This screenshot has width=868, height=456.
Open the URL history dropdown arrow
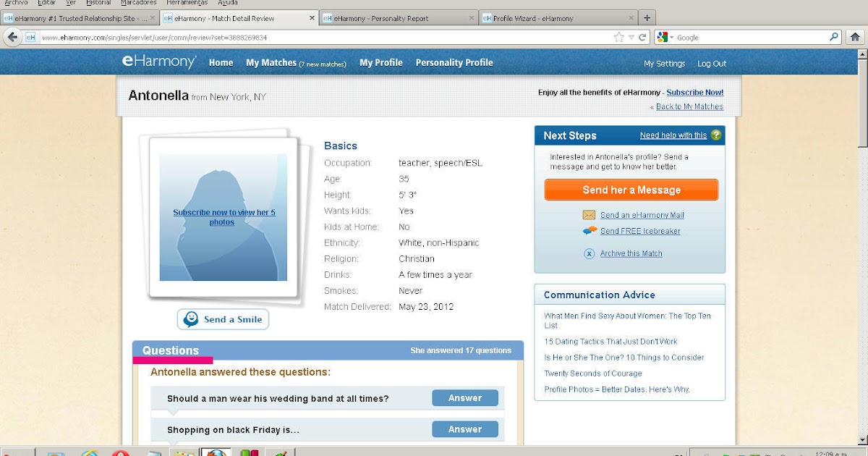[631, 38]
